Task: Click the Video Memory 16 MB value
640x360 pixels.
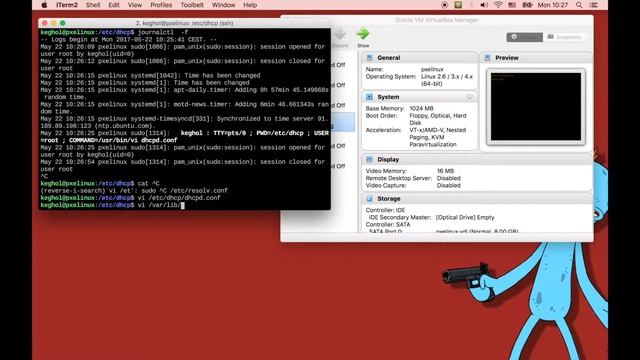Action: click(x=445, y=171)
